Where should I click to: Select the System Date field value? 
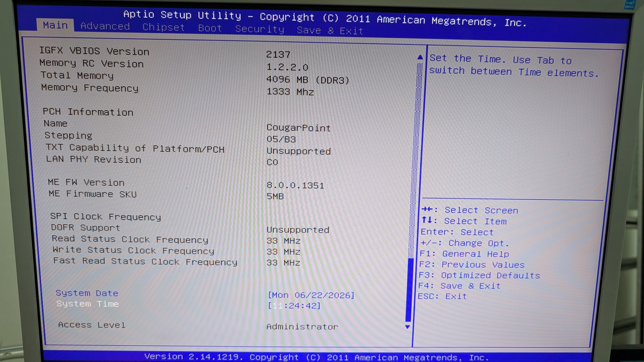[311, 295]
